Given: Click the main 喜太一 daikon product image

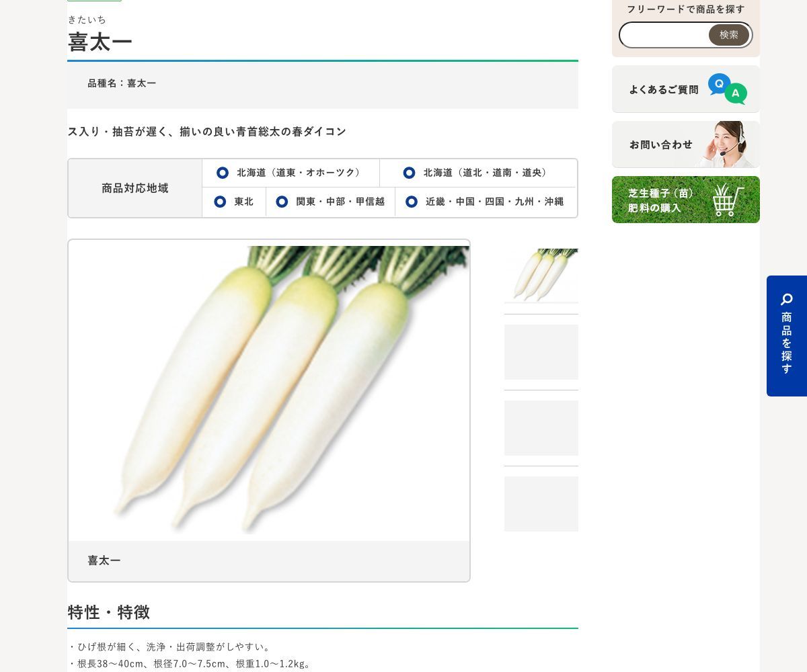Looking at the screenshot, I should pyautogui.click(x=269, y=393).
